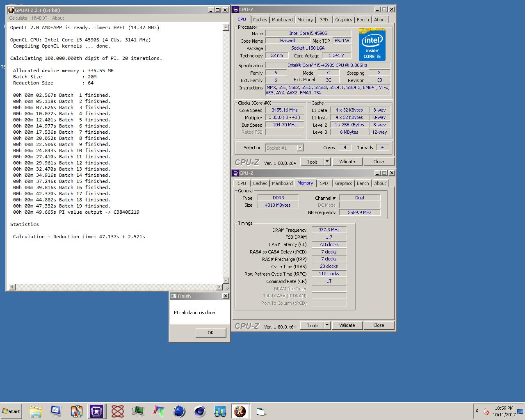Click the processor name Intel Core i5 4590S
This screenshot has width=525, height=420.
(x=308, y=33)
